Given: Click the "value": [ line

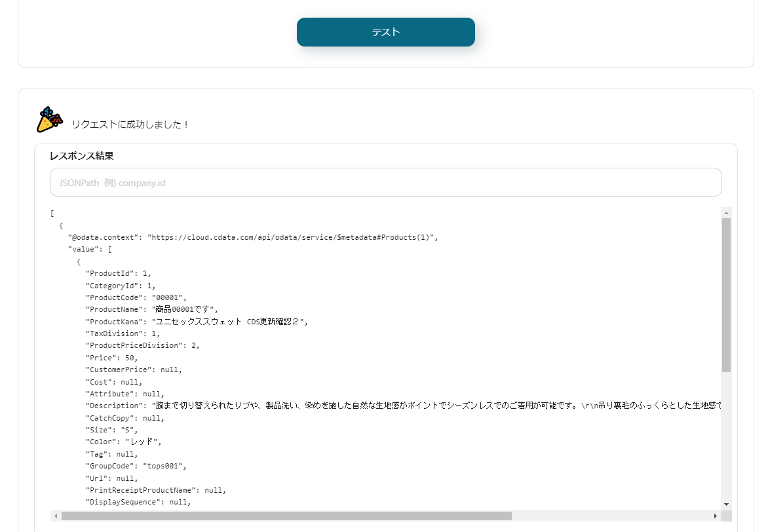Looking at the screenshot, I should tap(90, 250).
